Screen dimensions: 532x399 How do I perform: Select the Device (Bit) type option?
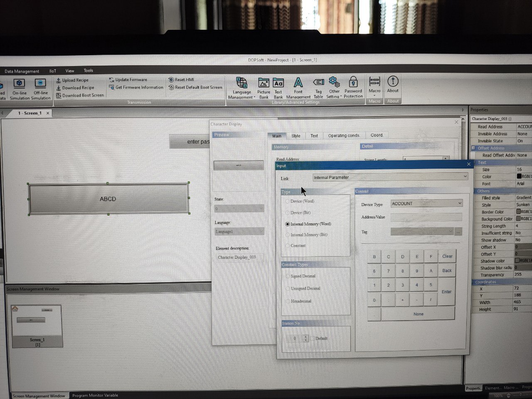point(298,213)
